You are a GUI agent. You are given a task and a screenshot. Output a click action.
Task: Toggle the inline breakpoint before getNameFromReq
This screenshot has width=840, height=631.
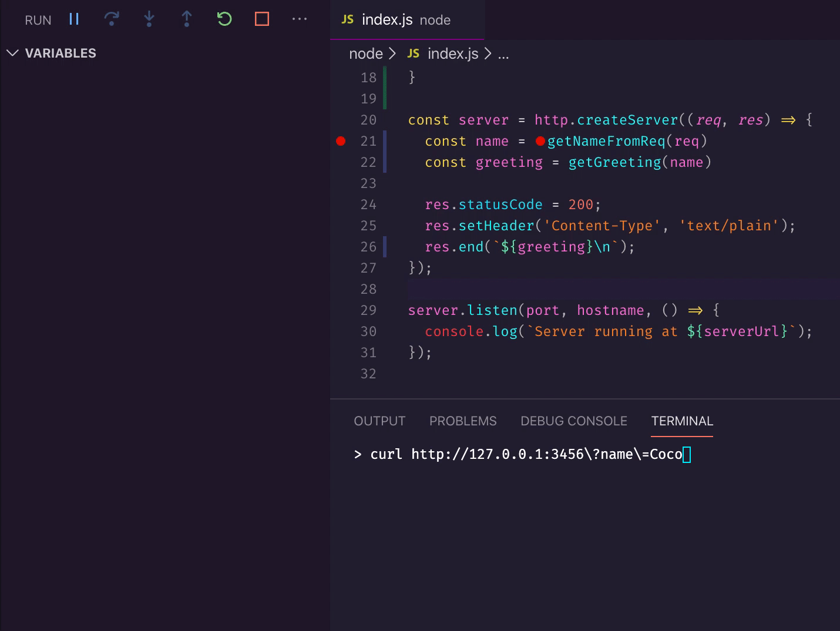coord(540,141)
